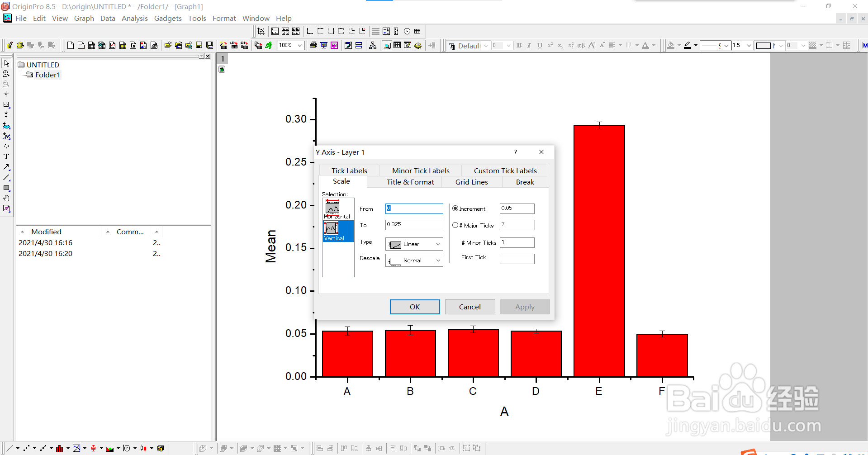
Task: Select Horizontal axis in Selection list
Action: click(x=337, y=209)
